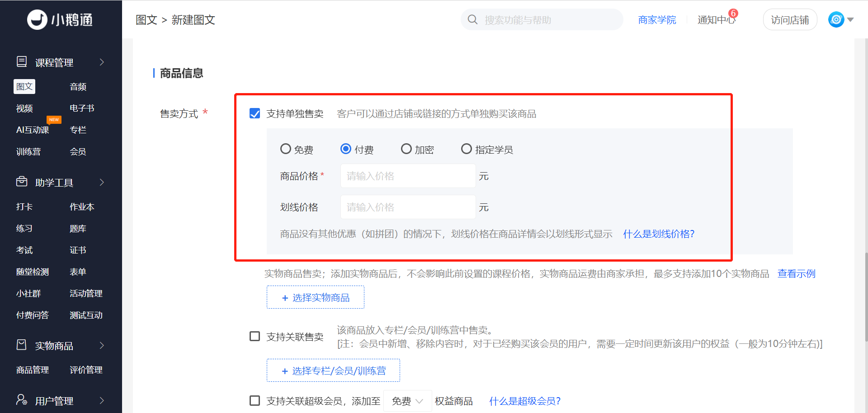Open the AI互动课 sidebar item
The image size is (868, 413).
pyautogui.click(x=33, y=130)
